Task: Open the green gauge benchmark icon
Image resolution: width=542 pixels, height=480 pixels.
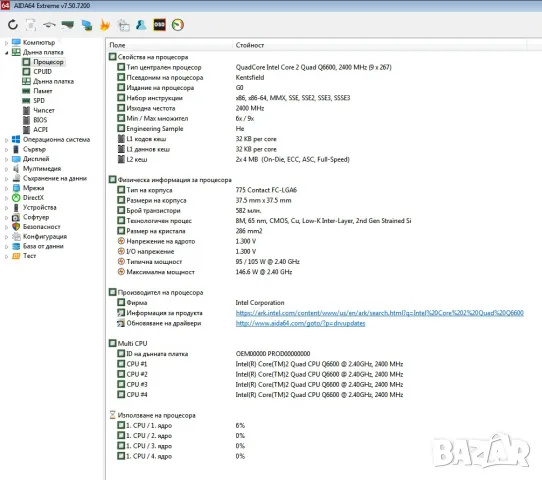Action: [178, 25]
